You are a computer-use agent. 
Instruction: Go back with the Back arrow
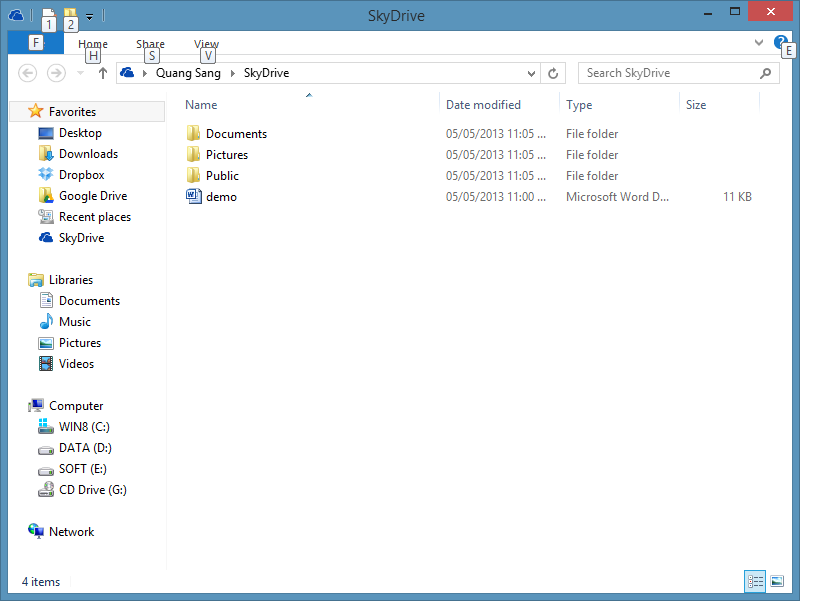tap(28, 73)
